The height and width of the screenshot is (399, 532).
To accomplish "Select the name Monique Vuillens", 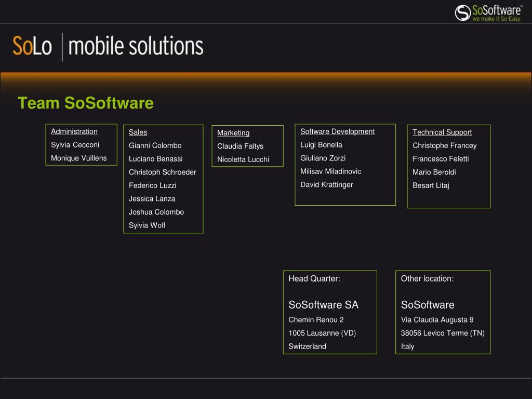I will click(79, 158).
